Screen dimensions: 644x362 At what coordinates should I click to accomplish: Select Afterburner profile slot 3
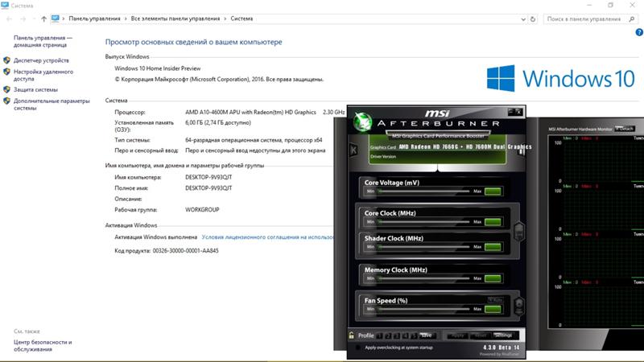397,335
